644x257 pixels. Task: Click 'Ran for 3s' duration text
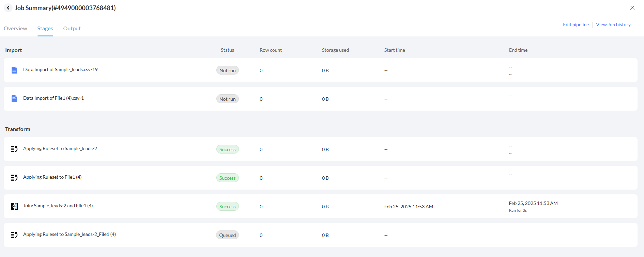[518, 210]
